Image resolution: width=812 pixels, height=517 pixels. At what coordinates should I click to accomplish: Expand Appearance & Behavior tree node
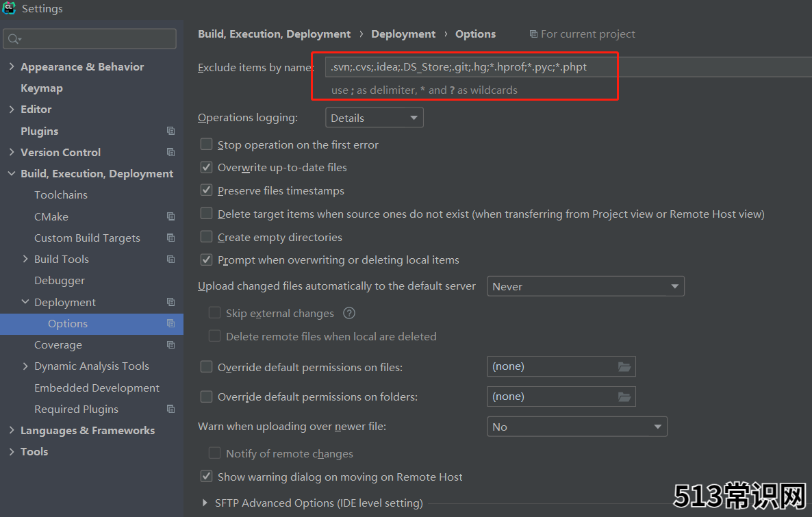coord(12,66)
